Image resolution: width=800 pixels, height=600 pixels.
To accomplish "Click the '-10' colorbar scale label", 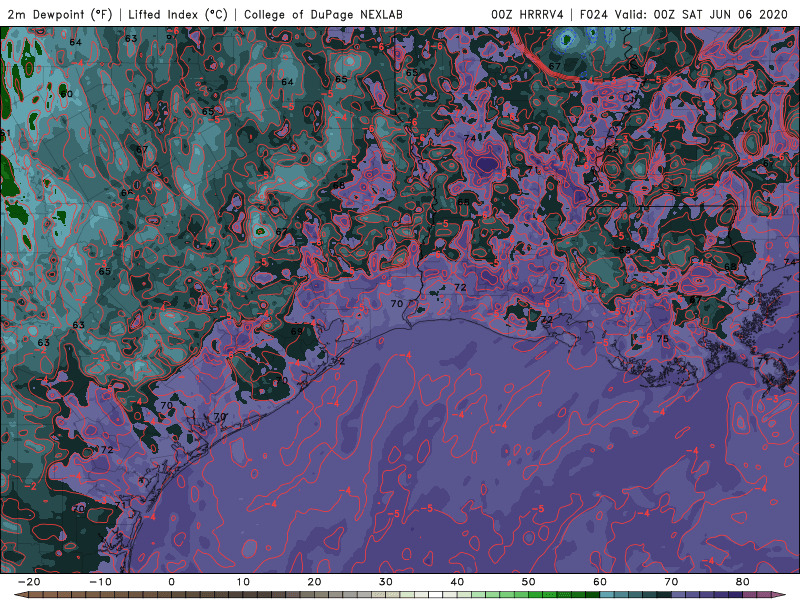I will [100, 582].
